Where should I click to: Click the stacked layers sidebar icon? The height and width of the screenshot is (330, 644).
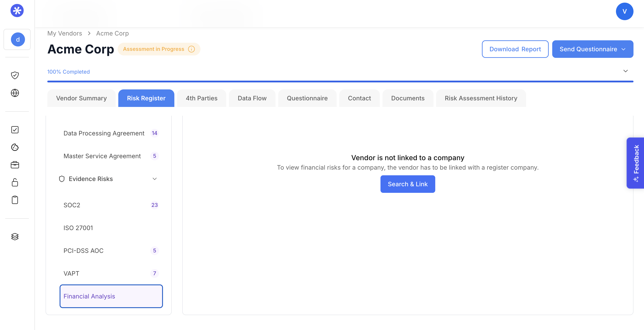point(15,236)
